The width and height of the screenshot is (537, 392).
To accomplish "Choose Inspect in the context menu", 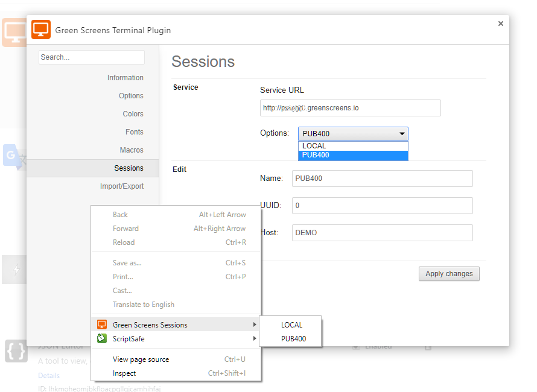I will click(x=176, y=373).
